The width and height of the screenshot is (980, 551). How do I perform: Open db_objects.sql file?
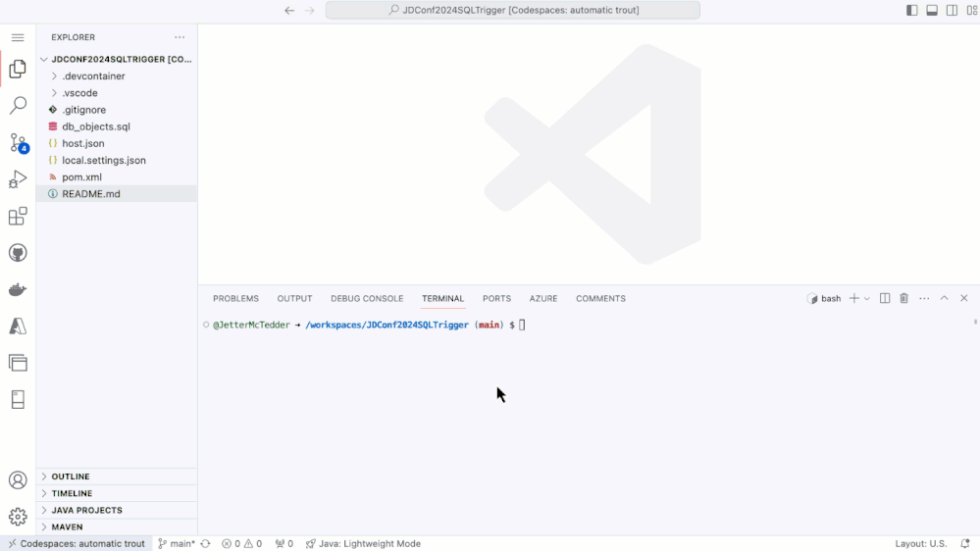(117, 126)
